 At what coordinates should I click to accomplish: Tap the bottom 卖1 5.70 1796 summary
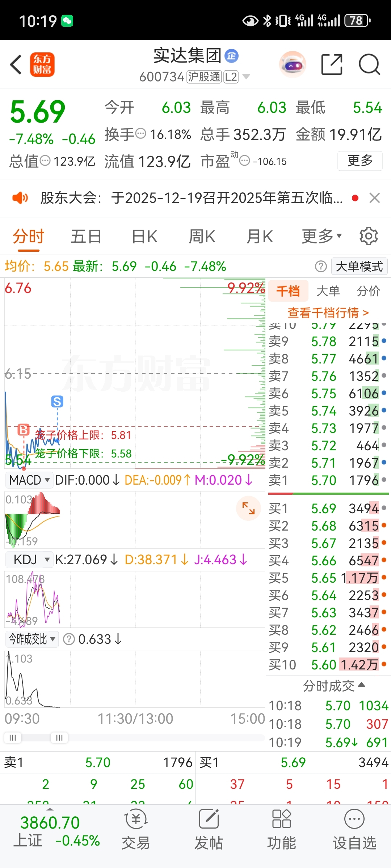point(98,762)
